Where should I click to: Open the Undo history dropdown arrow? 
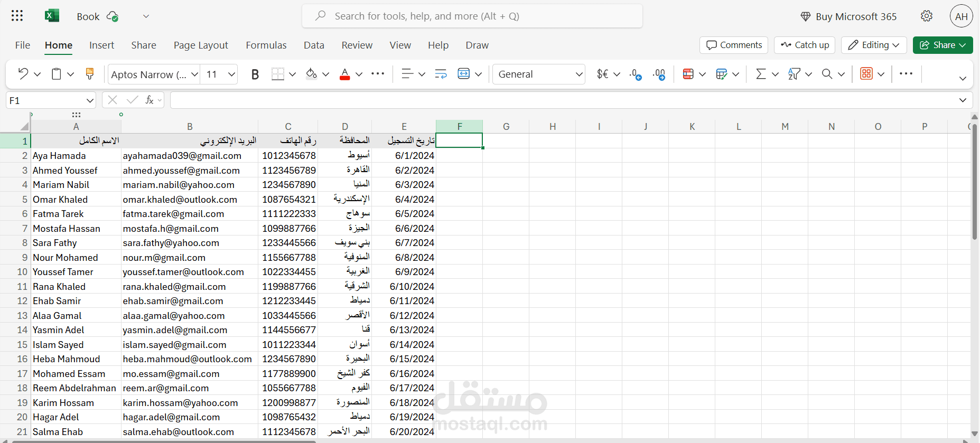point(37,74)
